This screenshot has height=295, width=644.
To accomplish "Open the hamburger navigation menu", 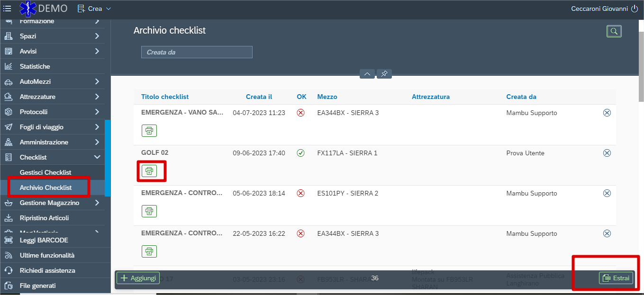I will [x=7, y=9].
